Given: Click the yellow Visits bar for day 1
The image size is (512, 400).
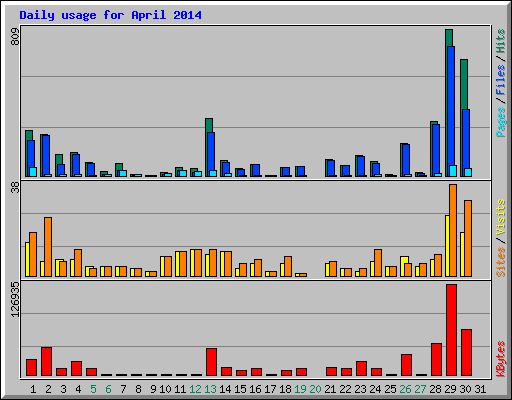Looking at the screenshot, I should (27, 259).
